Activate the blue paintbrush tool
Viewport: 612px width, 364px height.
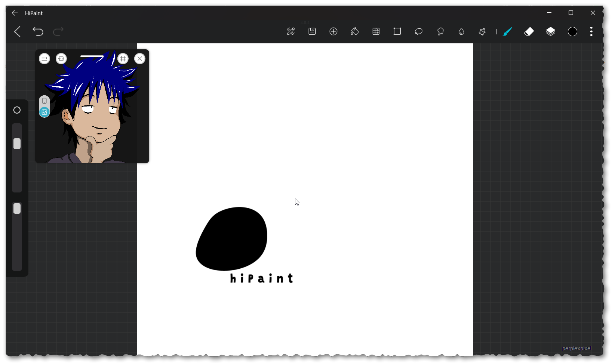(507, 32)
